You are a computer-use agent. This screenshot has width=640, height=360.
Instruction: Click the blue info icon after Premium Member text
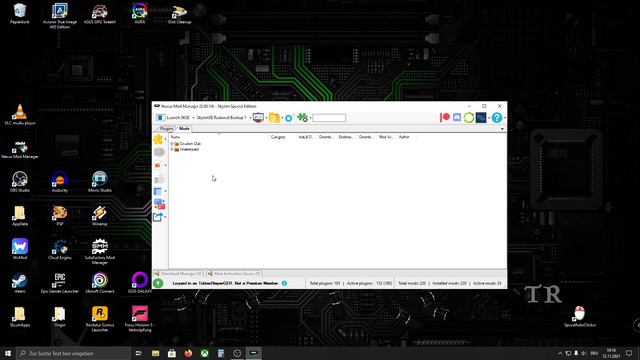tap(284, 283)
